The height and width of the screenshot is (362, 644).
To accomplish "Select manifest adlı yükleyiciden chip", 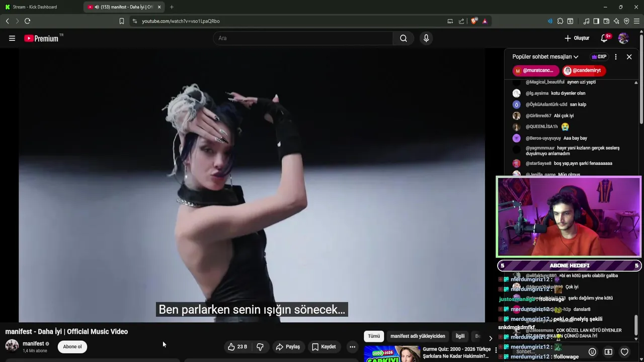I will pyautogui.click(x=418, y=336).
